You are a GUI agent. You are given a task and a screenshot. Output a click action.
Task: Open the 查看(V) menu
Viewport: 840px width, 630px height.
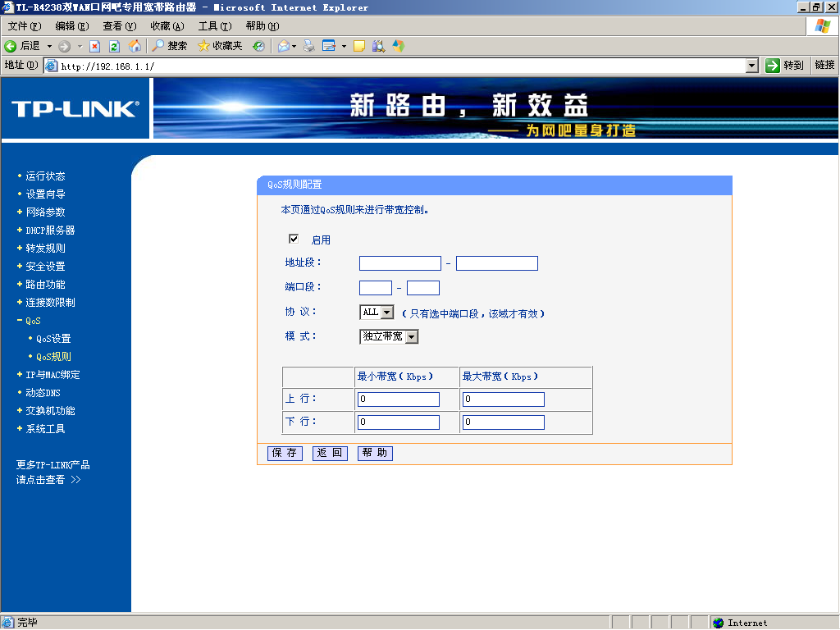120,26
